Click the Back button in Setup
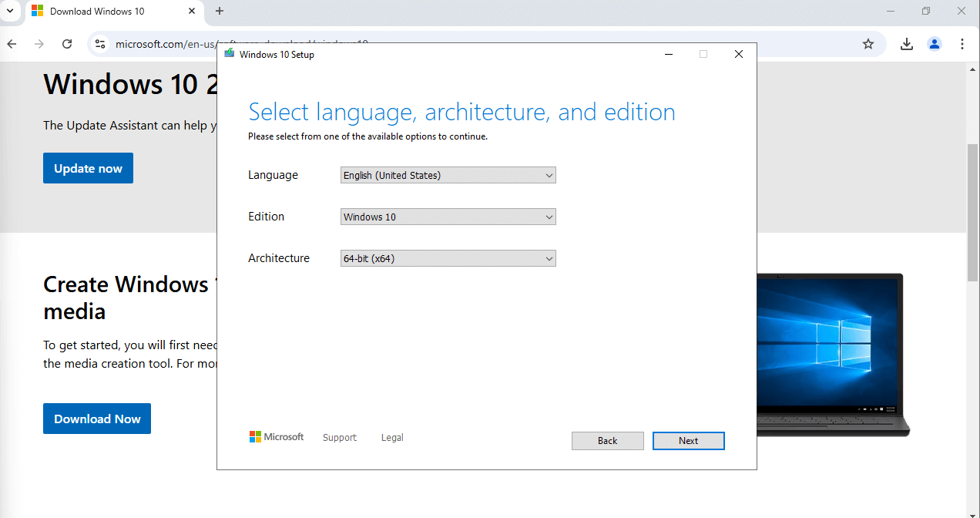980x518 pixels. [x=607, y=441]
